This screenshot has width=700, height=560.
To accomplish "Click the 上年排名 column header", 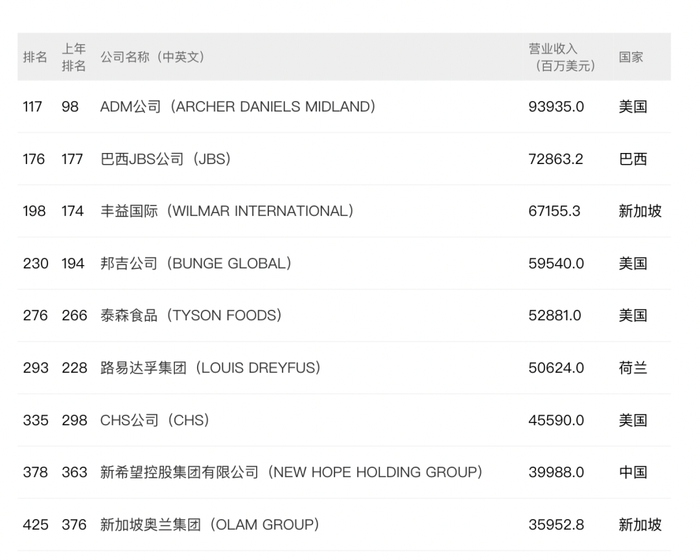I will point(74,57).
